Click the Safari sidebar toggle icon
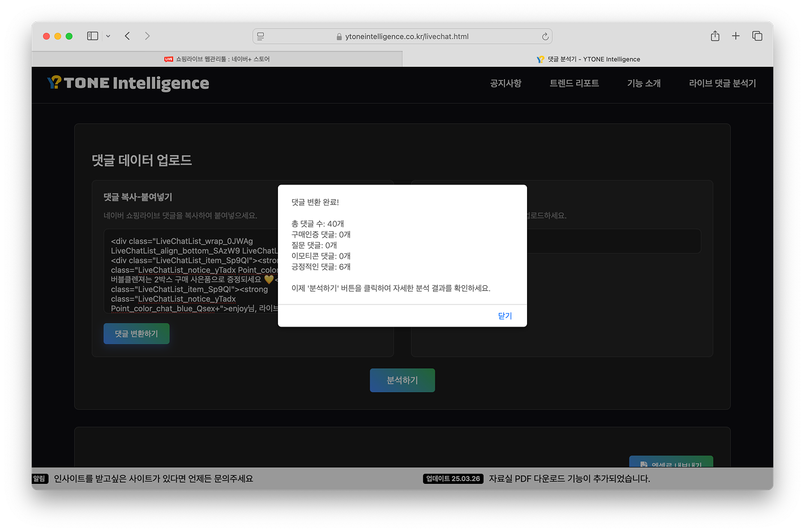This screenshot has width=805, height=532. pyautogui.click(x=92, y=36)
